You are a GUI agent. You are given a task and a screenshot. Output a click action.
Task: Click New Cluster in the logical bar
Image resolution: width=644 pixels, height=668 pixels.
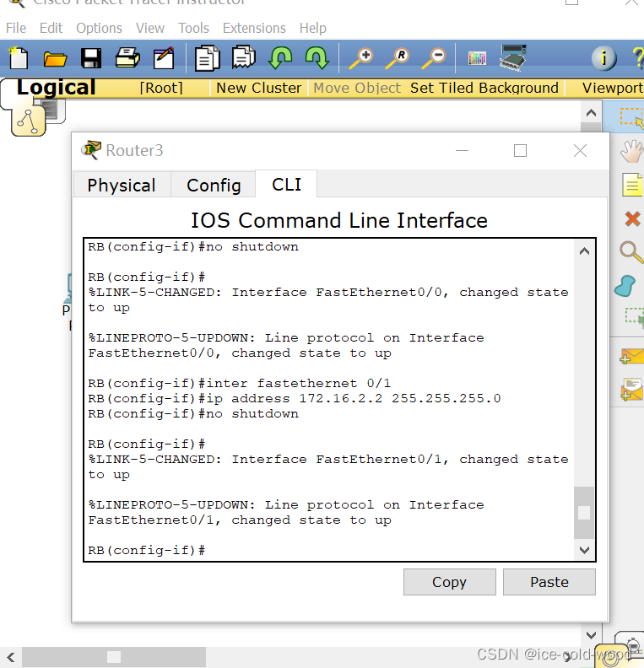point(259,88)
